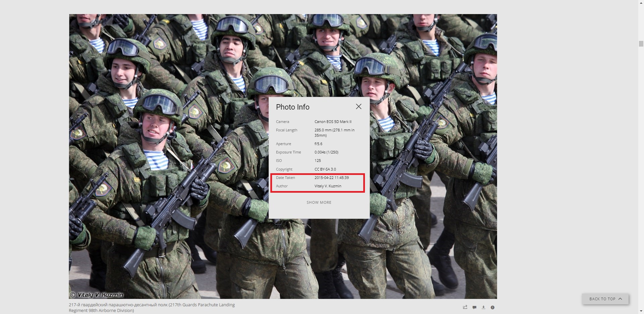Click the scroll-down arrow of the scrollbar

coord(641,312)
